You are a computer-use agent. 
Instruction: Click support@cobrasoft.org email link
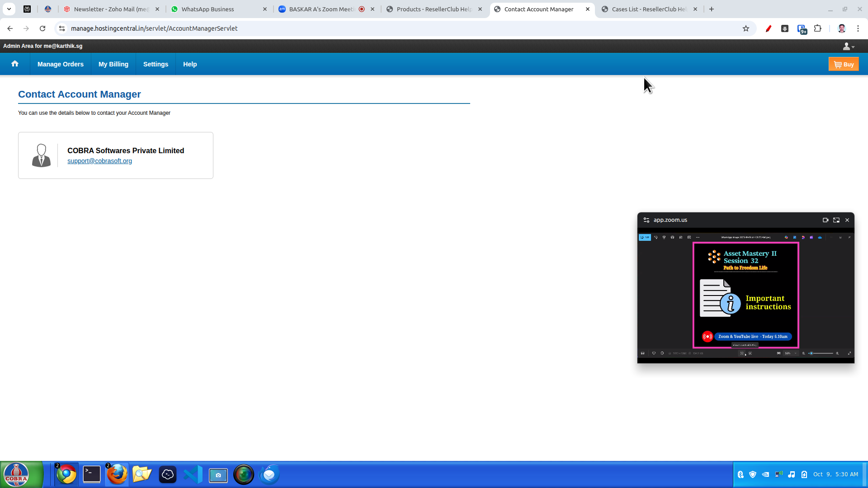99,161
